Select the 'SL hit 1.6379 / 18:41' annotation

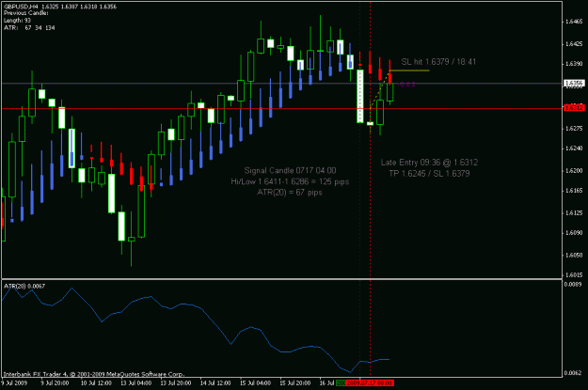tap(438, 62)
